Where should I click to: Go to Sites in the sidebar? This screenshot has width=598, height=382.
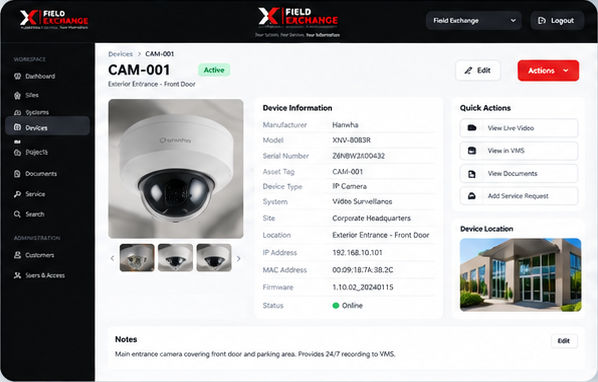point(48,95)
